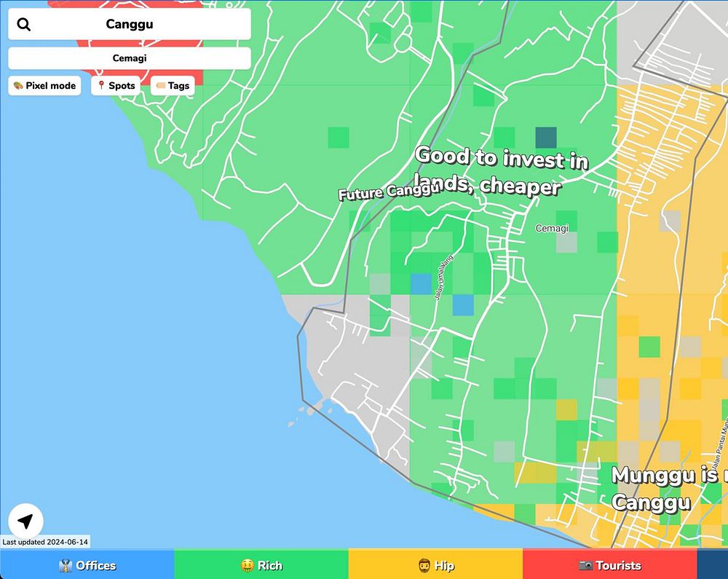The image size is (728, 579).
Task: Select the Tourists category tab
Action: [610, 564]
